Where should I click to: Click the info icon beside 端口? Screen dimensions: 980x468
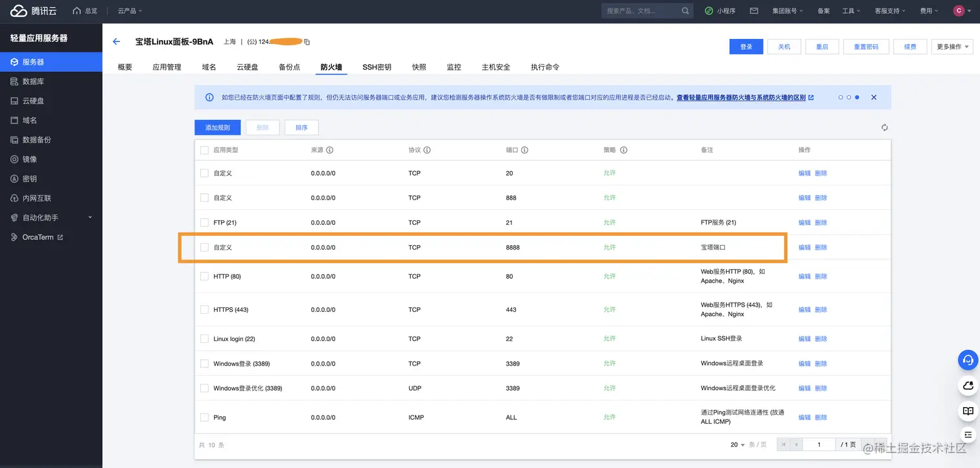pyautogui.click(x=524, y=150)
